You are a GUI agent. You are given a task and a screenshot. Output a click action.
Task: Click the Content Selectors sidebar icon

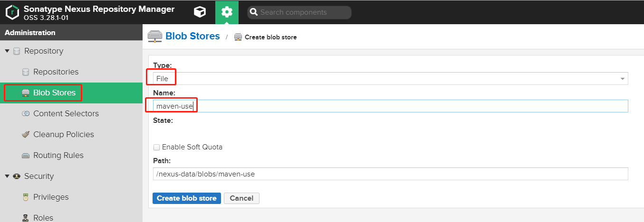pos(26,114)
